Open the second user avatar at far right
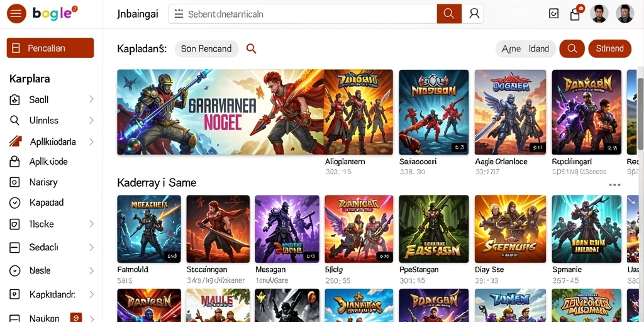 pos(625,14)
